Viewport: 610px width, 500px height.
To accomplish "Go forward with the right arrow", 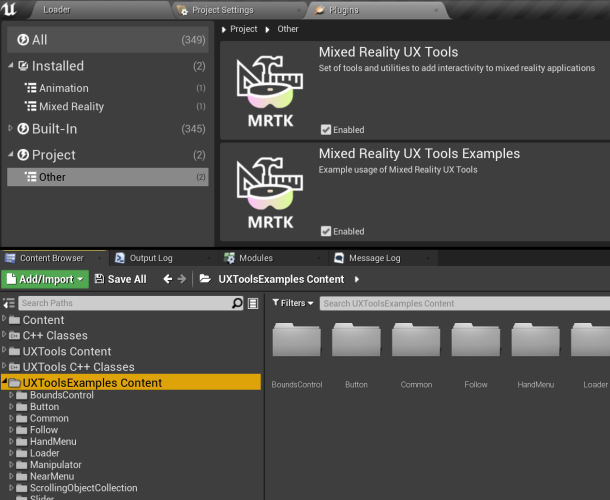I will pyautogui.click(x=182, y=279).
